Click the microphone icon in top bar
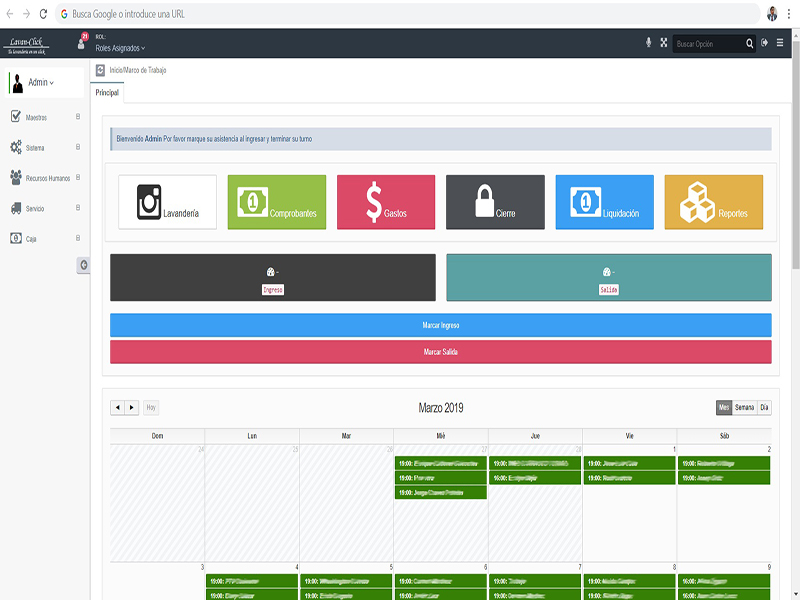Image resolution: width=800 pixels, height=600 pixels. click(x=648, y=43)
